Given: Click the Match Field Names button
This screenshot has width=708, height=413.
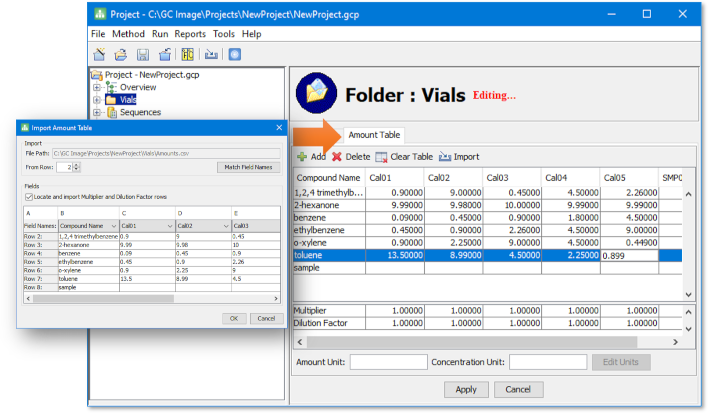Looking at the screenshot, I should click(x=248, y=167).
